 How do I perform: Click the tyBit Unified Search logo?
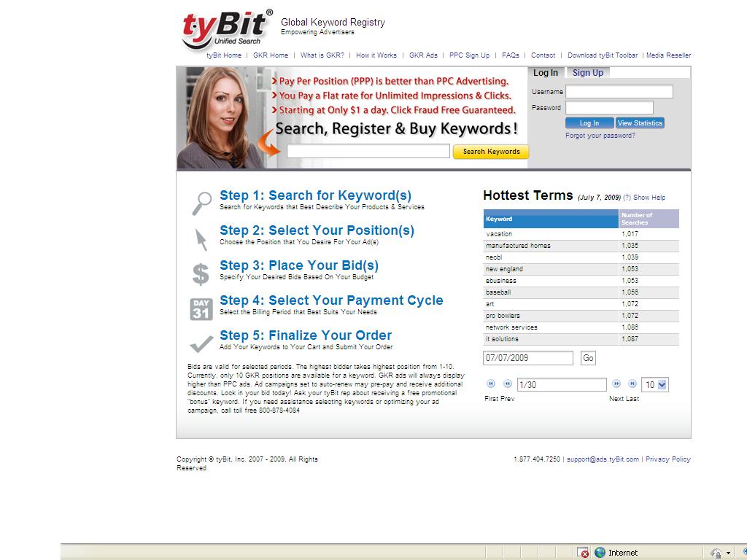click(x=228, y=29)
